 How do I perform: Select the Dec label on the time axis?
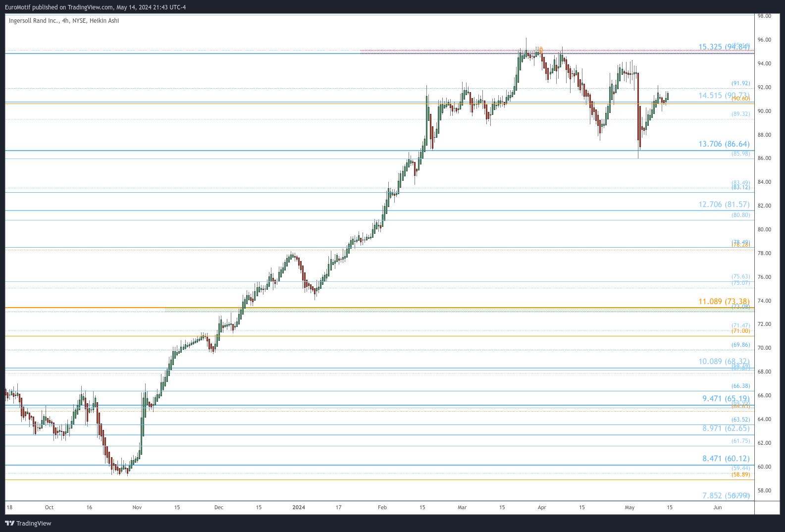219,507
